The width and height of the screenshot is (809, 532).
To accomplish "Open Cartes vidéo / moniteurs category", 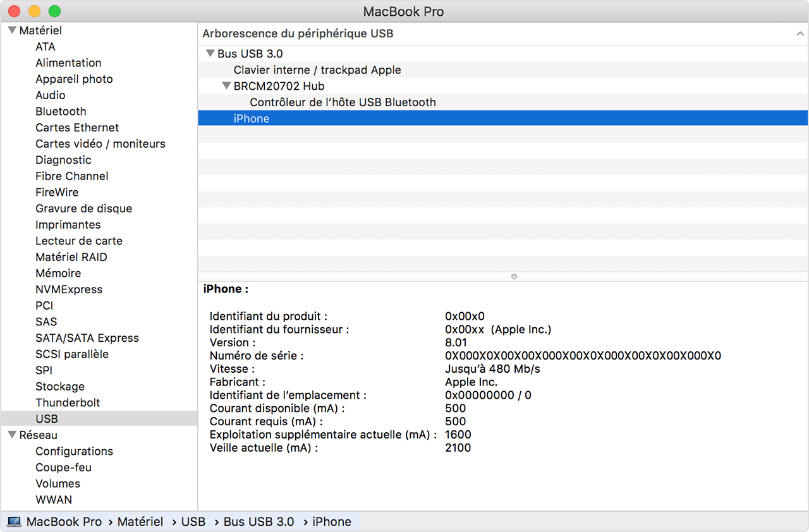I will 100,144.
